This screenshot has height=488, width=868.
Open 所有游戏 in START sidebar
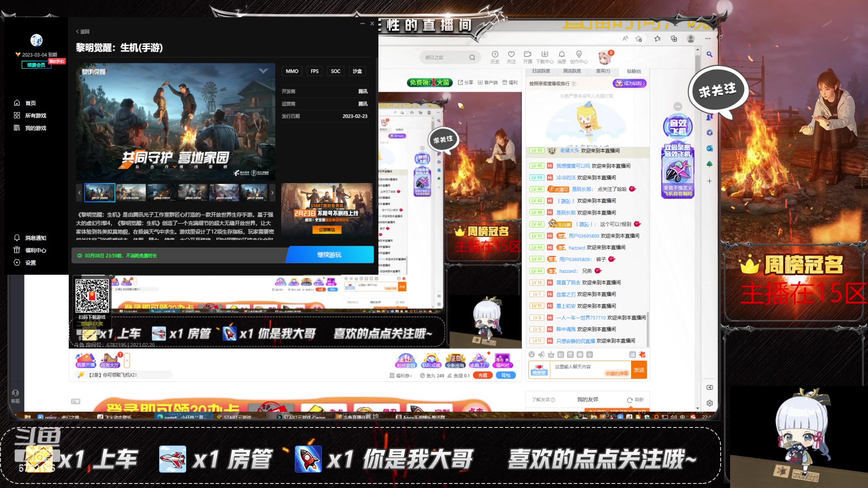(30, 116)
